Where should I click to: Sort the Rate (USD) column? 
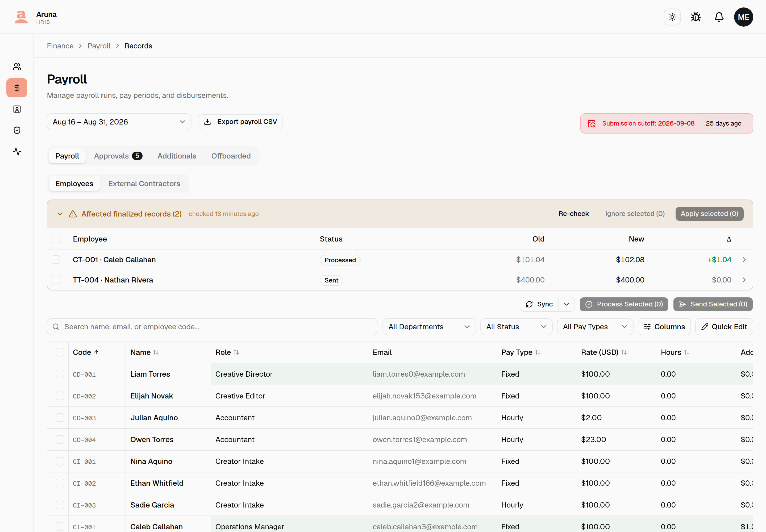point(604,352)
